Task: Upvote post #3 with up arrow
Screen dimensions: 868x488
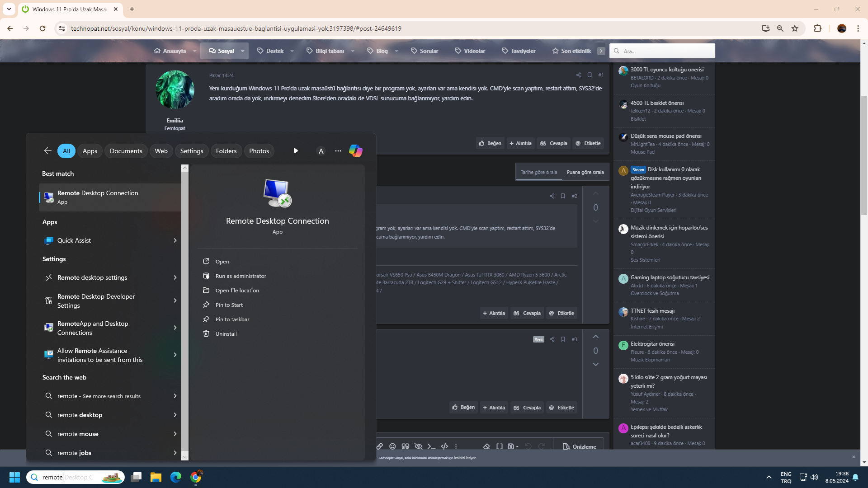Action: tap(595, 337)
